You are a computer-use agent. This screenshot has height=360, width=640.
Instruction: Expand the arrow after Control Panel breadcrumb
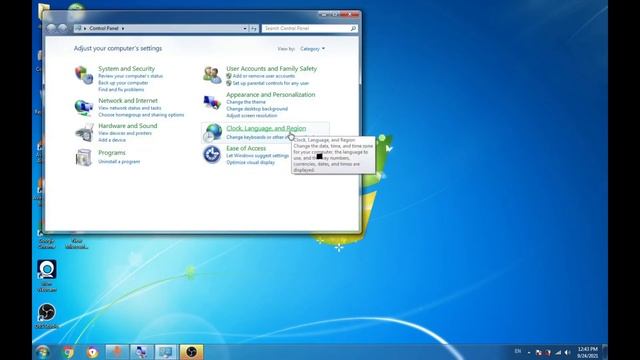[122, 28]
